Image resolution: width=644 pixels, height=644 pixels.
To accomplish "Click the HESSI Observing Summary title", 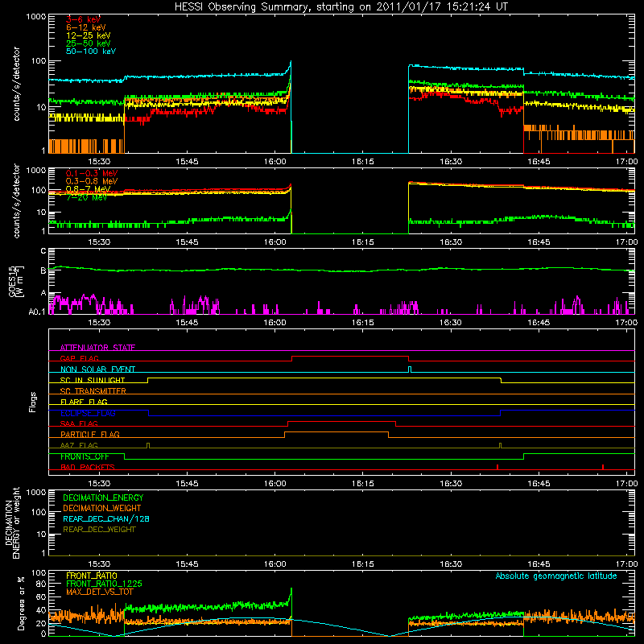I will 341,7.
